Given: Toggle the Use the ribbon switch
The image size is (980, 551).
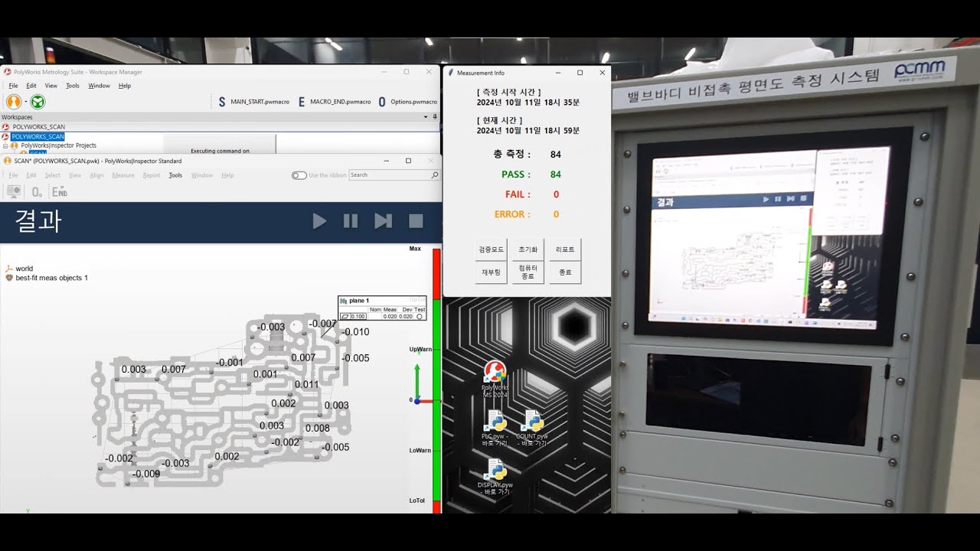Looking at the screenshot, I should tap(299, 175).
